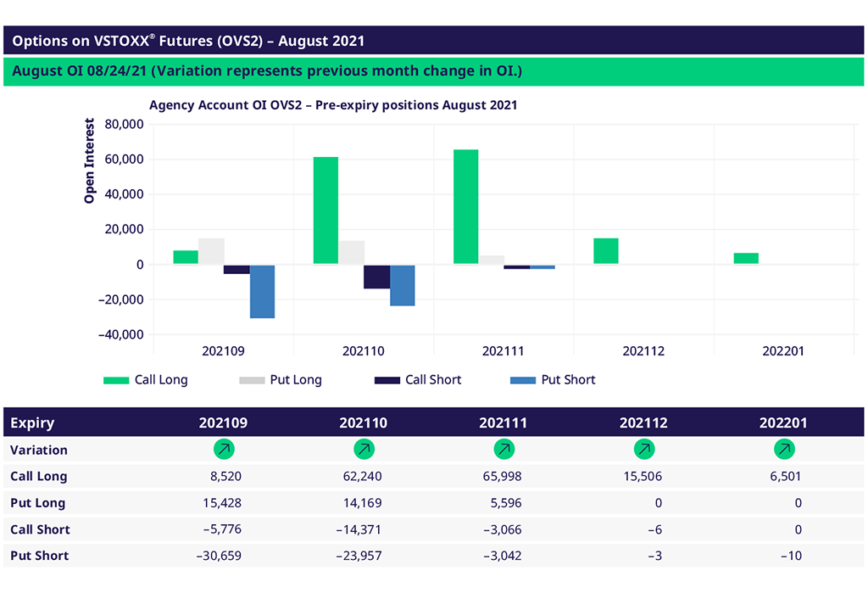Toggle the Put Long legend entry
This screenshot has height=593, width=868.
(x=281, y=380)
